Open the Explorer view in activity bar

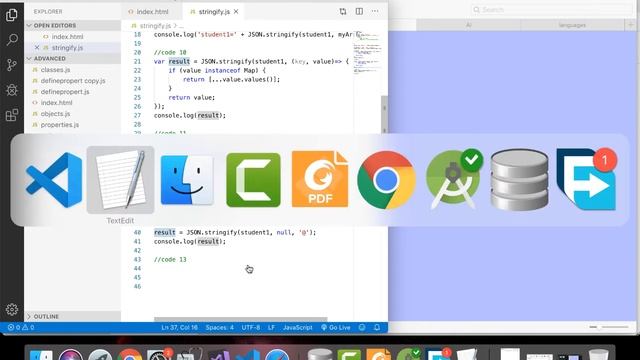click(x=12, y=15)
